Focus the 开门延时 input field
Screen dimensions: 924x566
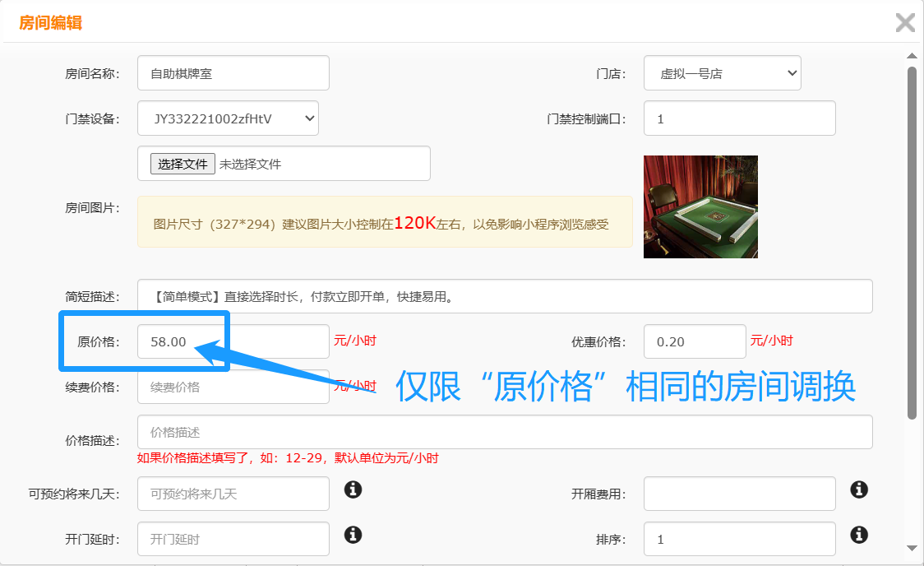233,539
